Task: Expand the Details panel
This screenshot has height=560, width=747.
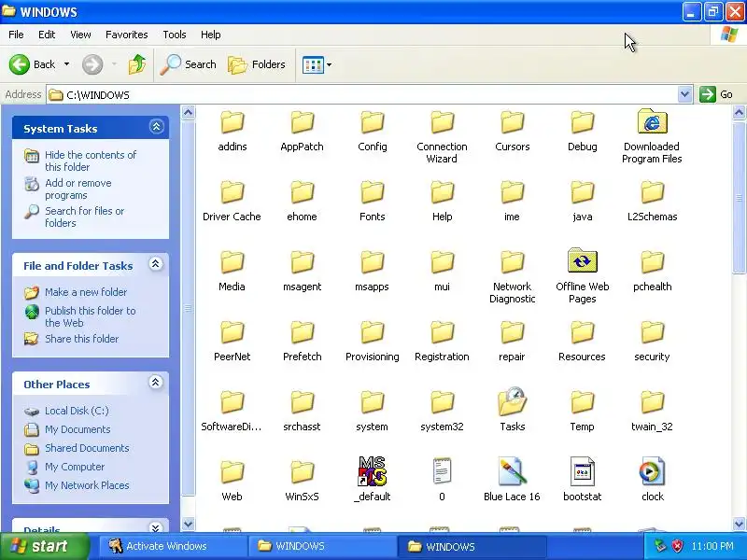Action: coord(155,527)
